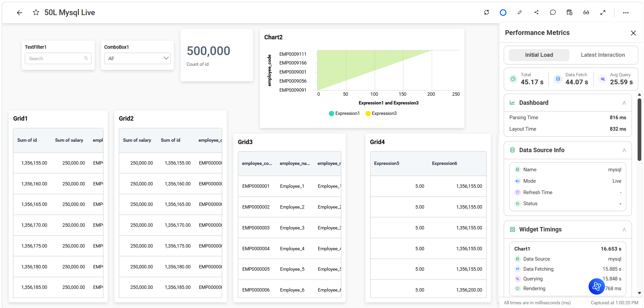644x308 pixels.
Task: Click the 500,000 count value
Action: (x=208, y=51)
